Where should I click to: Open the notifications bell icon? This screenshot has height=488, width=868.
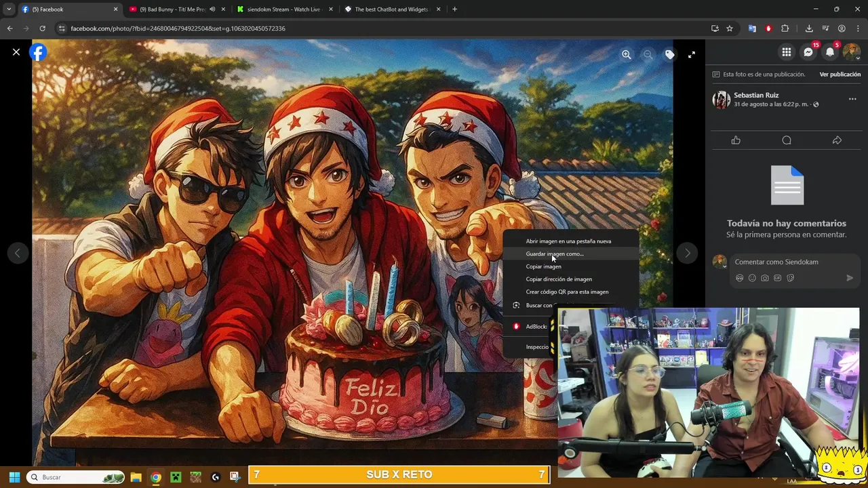[830, 52]
